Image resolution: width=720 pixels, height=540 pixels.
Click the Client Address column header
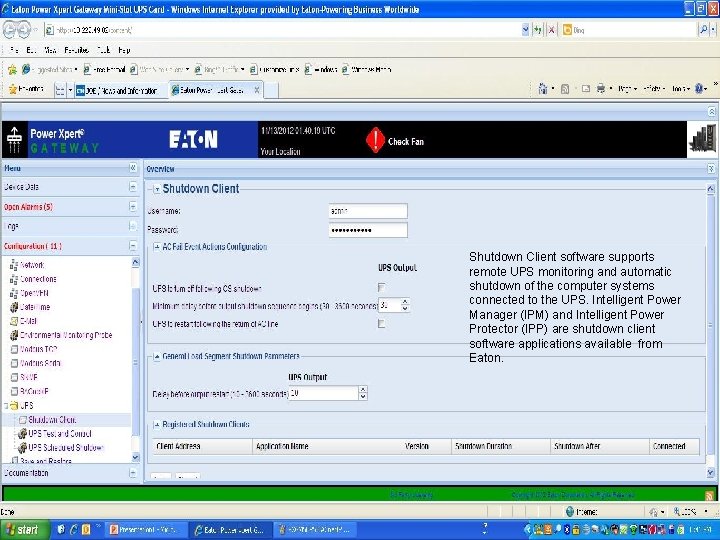202,446
